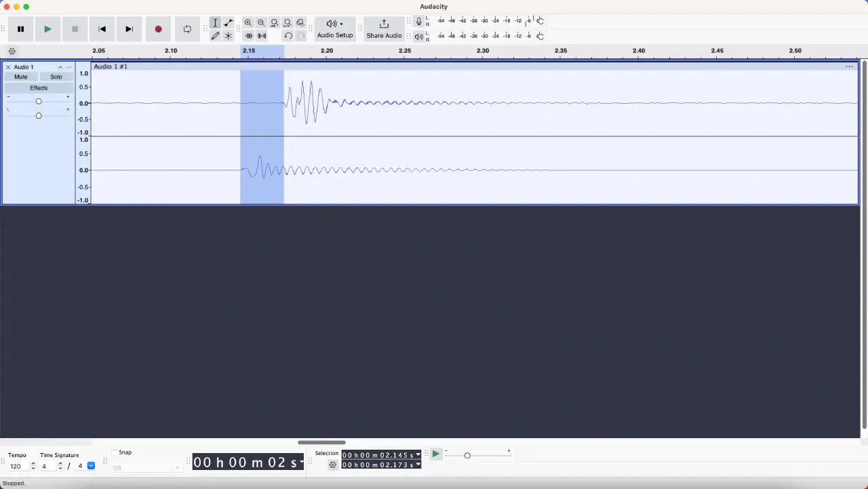868x489 pixels.
Task: Enable the Snap checkbox
Action: point(115,453)
